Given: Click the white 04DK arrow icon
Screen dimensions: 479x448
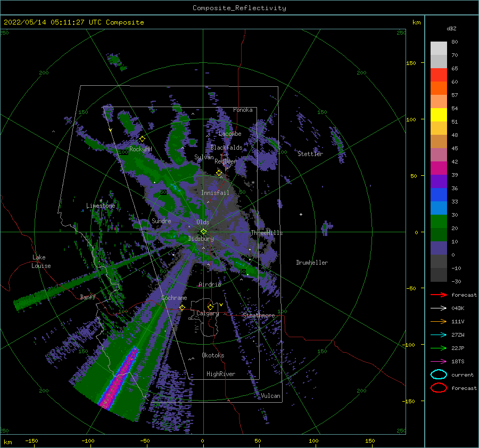Looking at the screenshot, I should [x=439, y=308].
